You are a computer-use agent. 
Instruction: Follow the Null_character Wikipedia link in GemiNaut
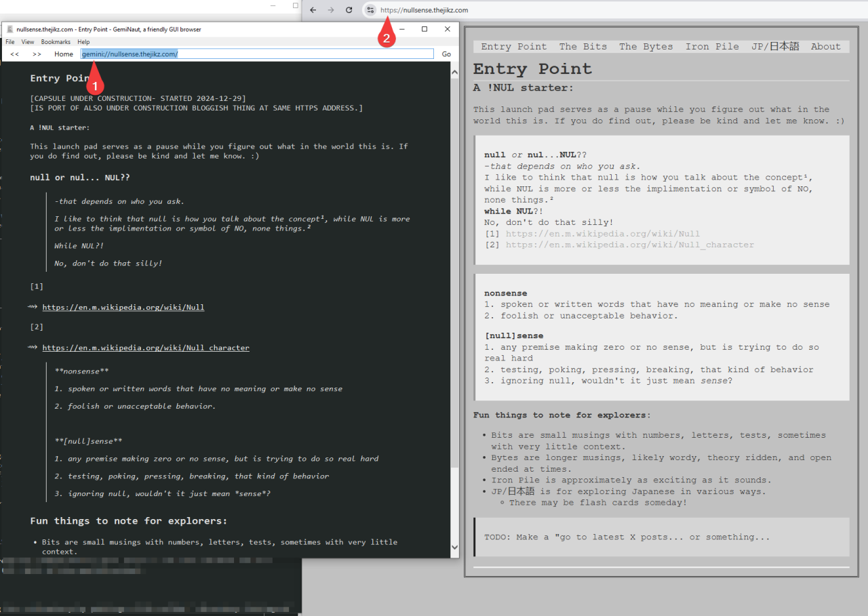coord(146,348)
